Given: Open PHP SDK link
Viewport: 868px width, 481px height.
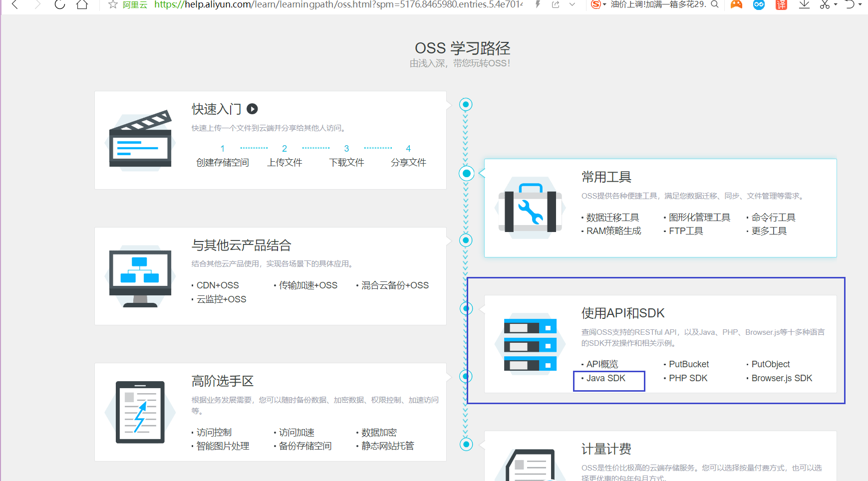Looking at the screenshot, I should [x=688, y=378].
